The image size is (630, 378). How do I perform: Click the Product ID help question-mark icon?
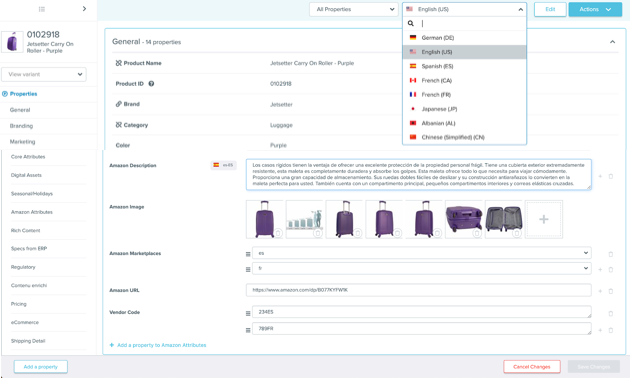coord(151,84)
